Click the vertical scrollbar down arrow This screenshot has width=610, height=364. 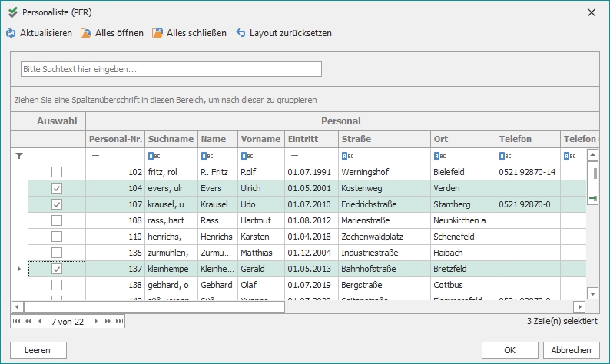point(592,293)
